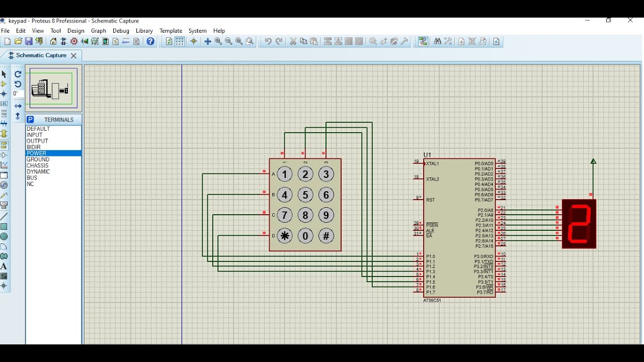Open the Debug menu
This screenshot has height=362, width=644.
pyautogui.click(x=121, y=31)
